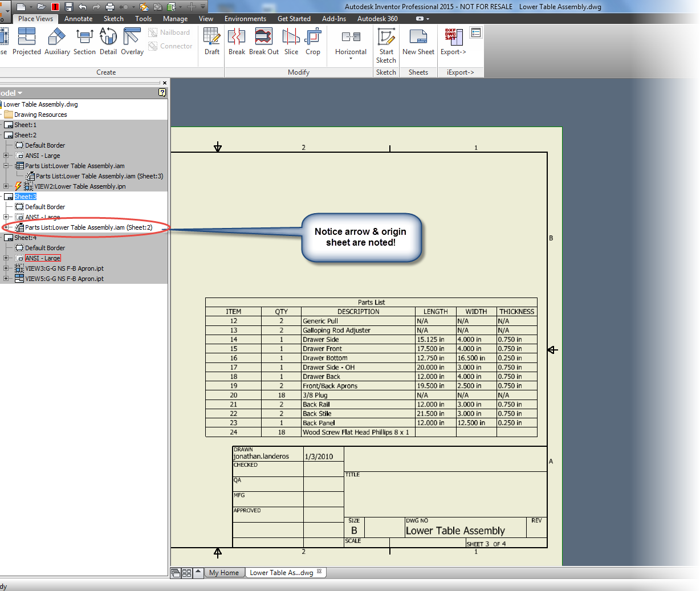
Task: Open the My Home tab
Action: (x=224, y=573)
